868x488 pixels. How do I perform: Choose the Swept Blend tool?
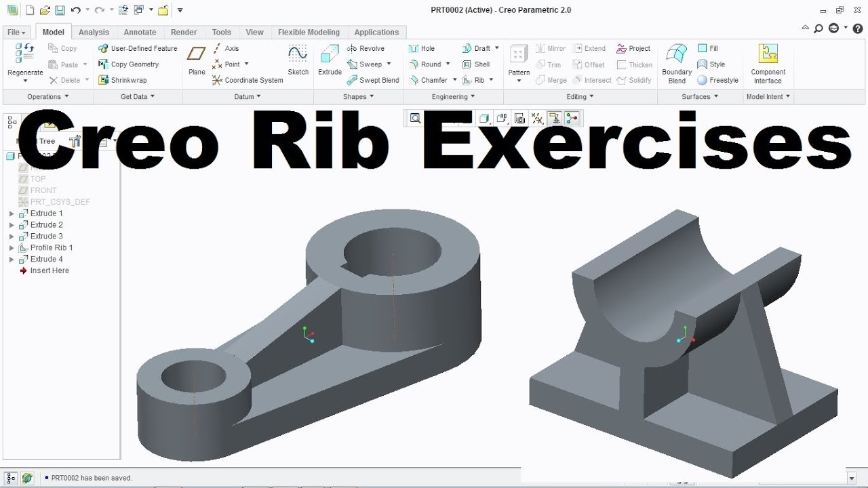pos(373,80)
